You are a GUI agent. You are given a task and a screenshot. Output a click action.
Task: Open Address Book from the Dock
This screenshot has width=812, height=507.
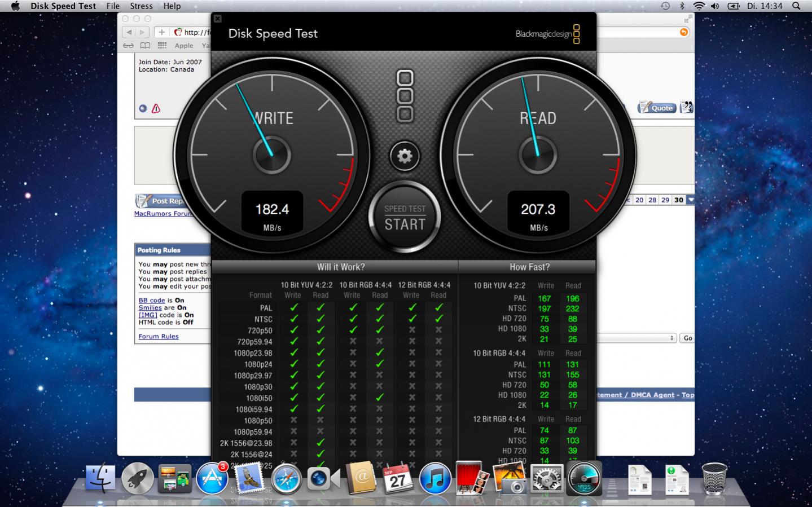(361, 479)
